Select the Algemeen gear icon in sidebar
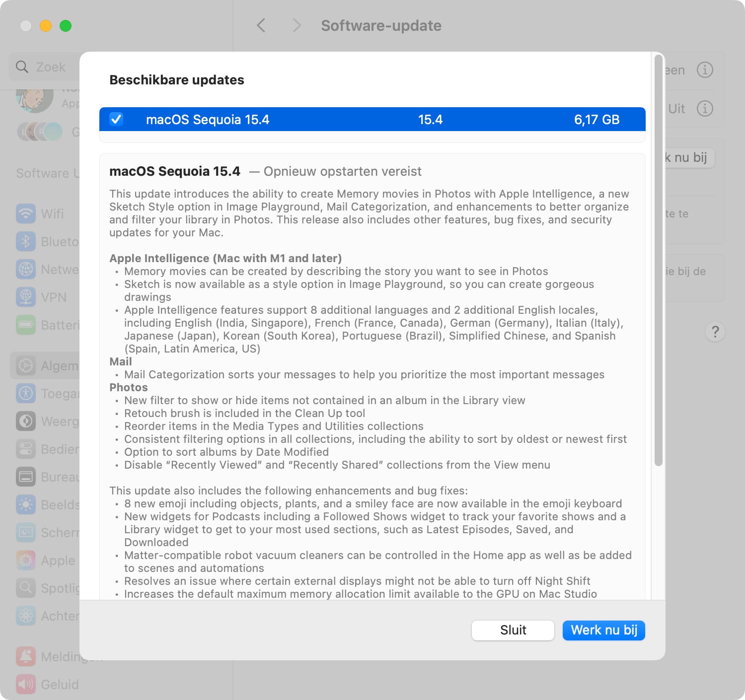 26,366
